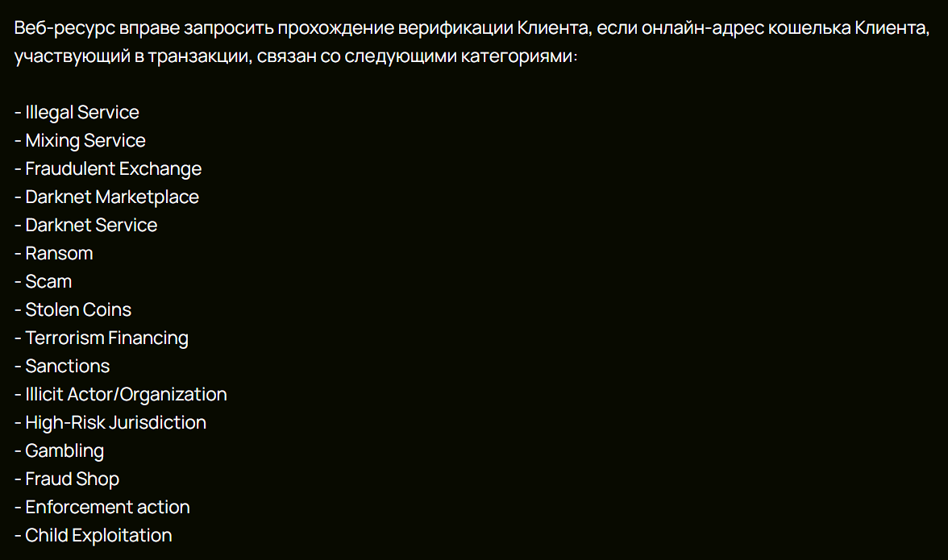This screenshot has width=948, height=560.
Task: Select the "Terrorism Financing" category line
Action: click(x=106, y=338)
